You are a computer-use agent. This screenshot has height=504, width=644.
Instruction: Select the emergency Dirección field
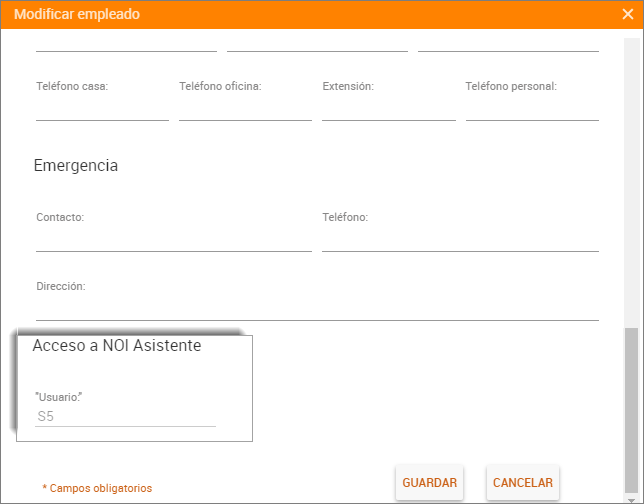(317, 309)
